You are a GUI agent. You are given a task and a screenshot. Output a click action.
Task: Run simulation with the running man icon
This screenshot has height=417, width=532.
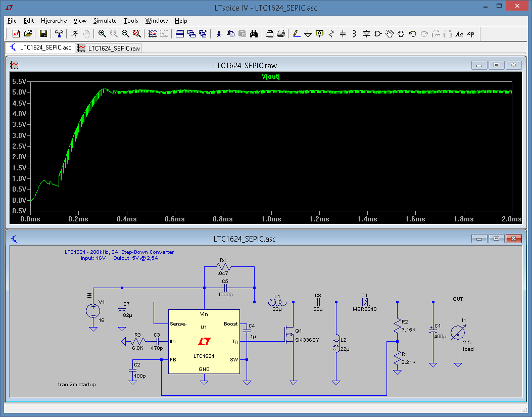[75, 34]
